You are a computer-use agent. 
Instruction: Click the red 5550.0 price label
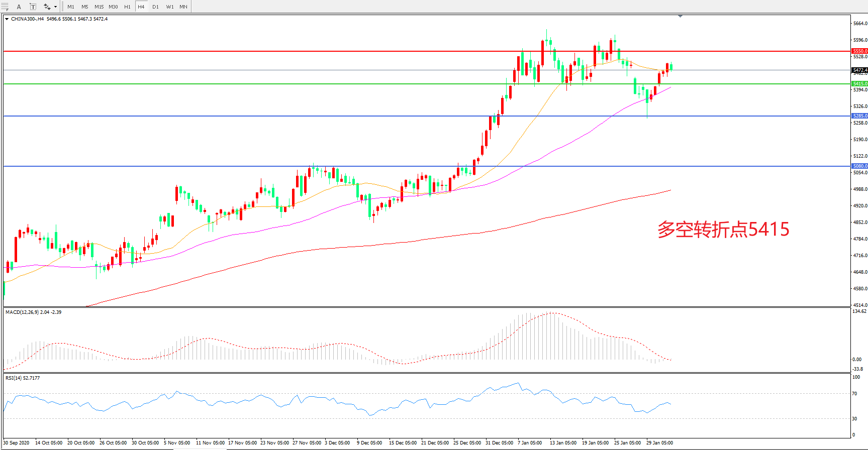pos(859,51)
